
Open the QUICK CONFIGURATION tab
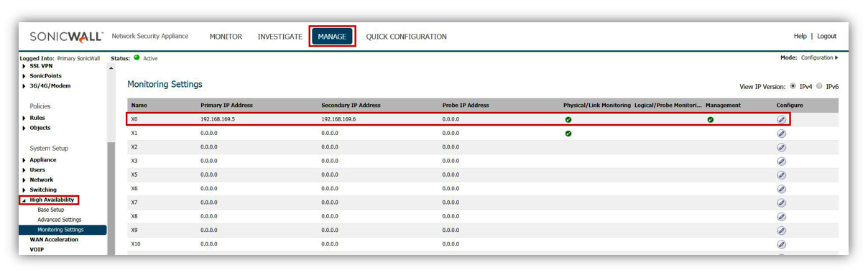coord(406,37)
